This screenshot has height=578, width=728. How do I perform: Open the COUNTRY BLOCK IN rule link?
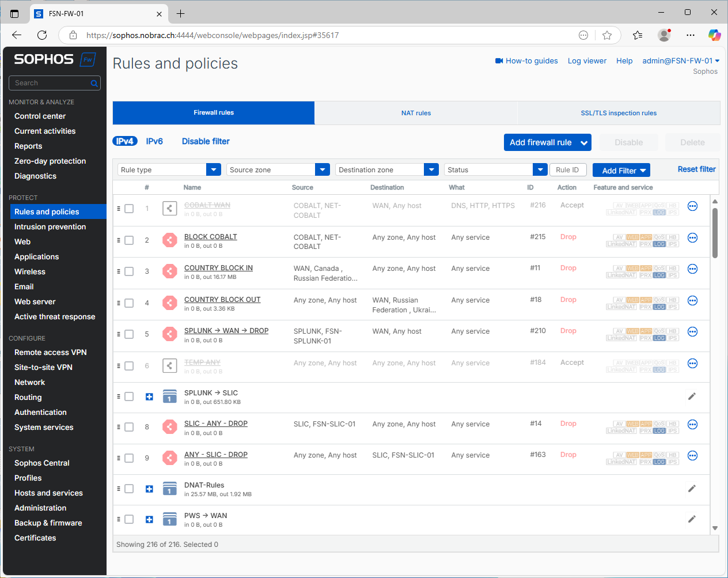coord(218,268)
